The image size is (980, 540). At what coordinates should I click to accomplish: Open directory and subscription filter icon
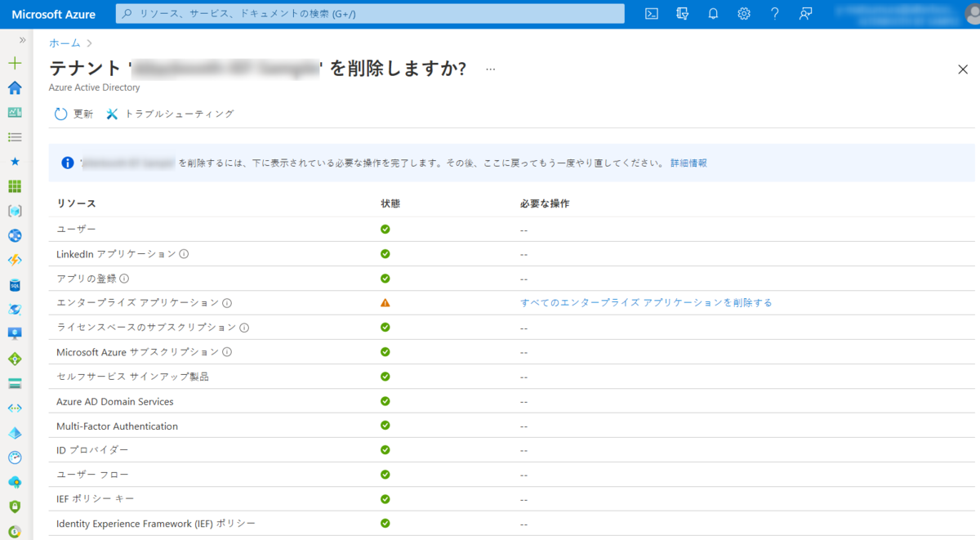(x=683, y=14)
